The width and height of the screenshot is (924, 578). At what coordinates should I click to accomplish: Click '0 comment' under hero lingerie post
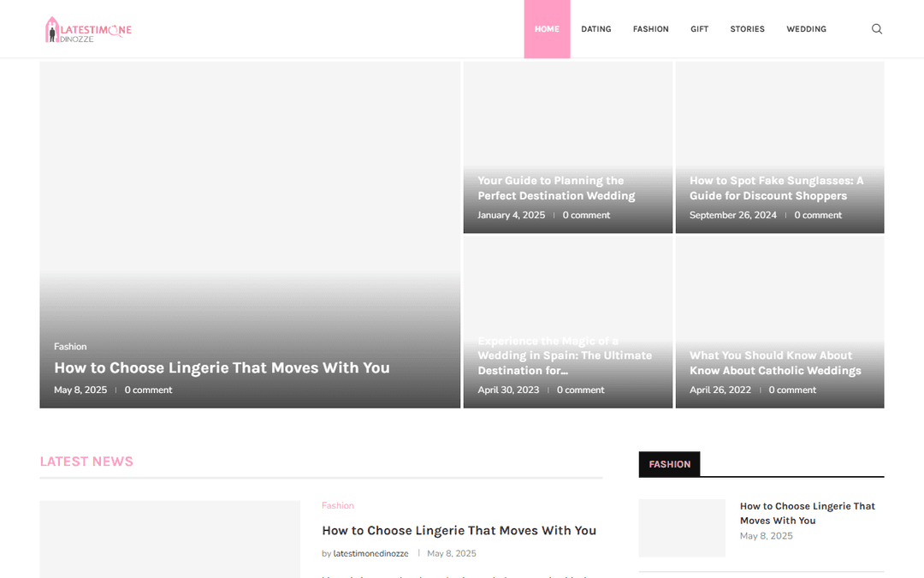(148, 390)
